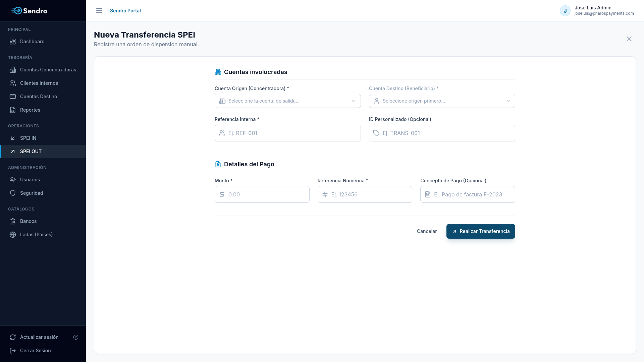Viewport: 644px width, 362px height.
Task: Click the Realizar Transferencia button
Action: 481,231
